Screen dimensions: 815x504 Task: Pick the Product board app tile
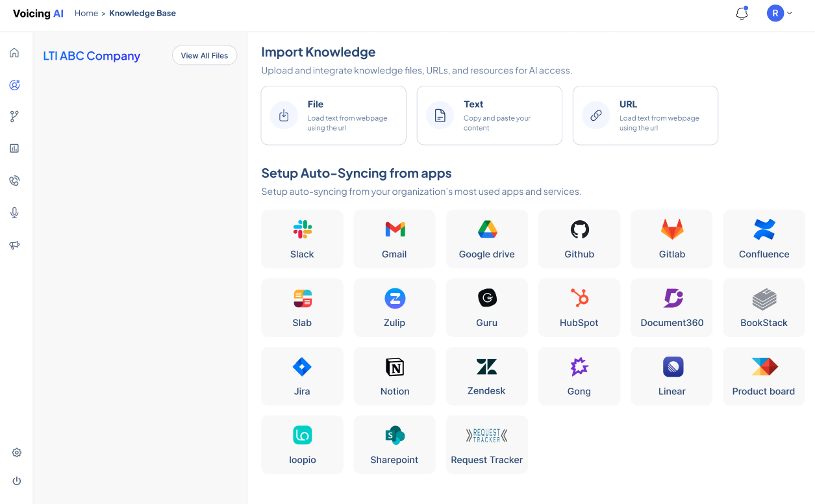(x=764, y=376)
